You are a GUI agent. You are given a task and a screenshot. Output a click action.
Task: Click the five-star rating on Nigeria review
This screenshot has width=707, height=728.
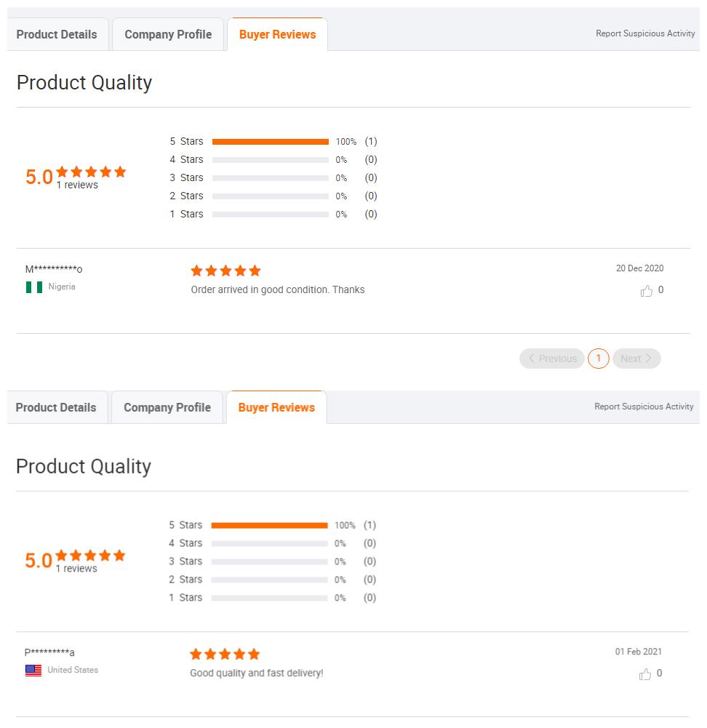click(225, 271)
